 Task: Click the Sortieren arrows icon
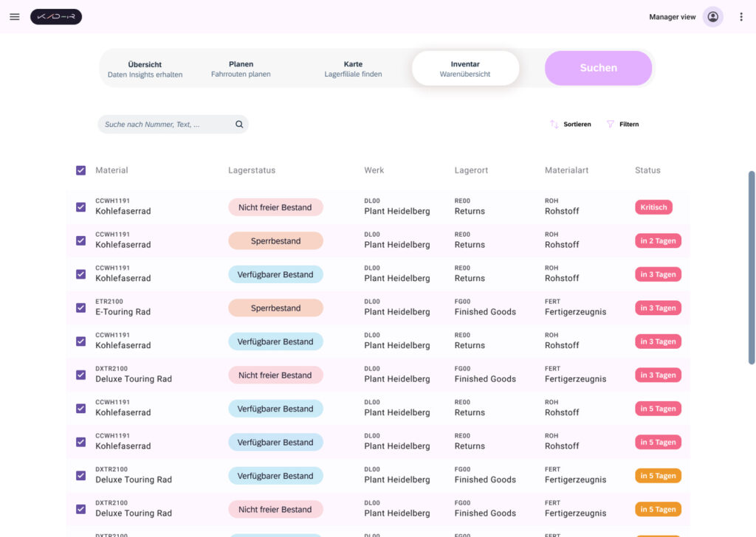(554, 124)
